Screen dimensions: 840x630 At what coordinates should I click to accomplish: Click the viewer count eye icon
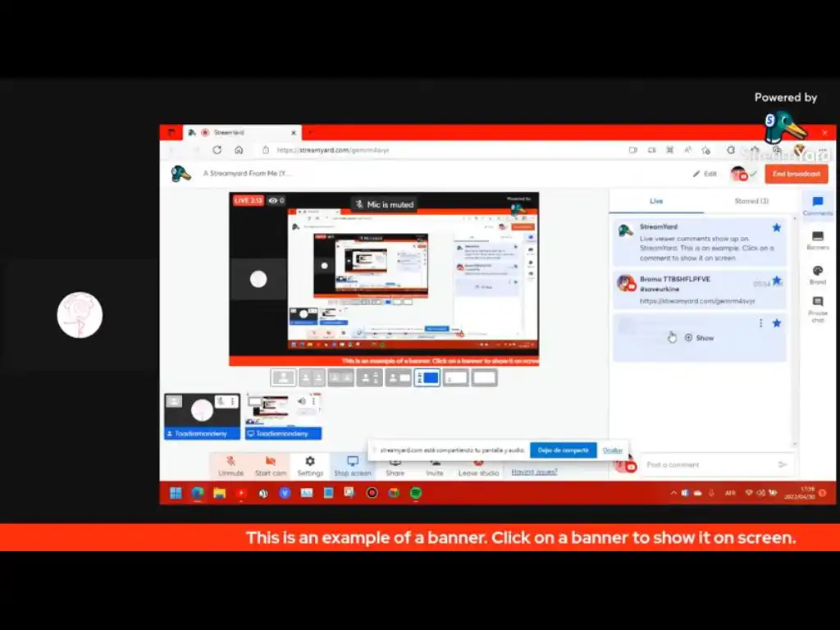coord(273,200)
